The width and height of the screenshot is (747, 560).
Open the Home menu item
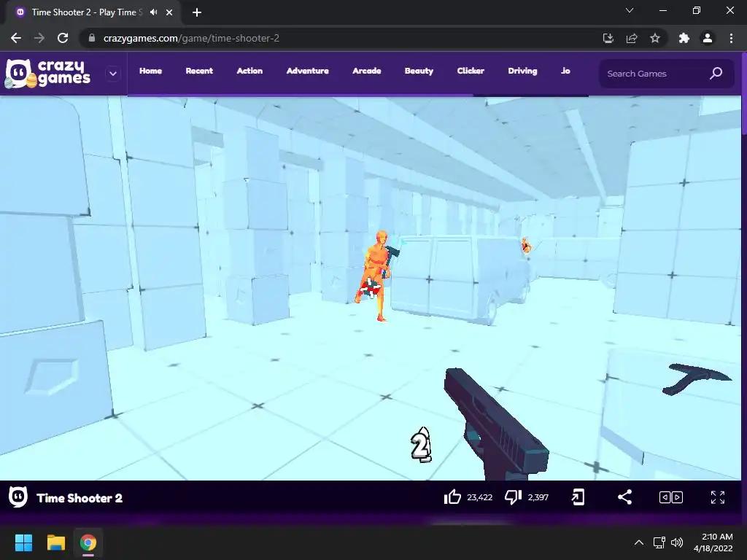[150, 71]
